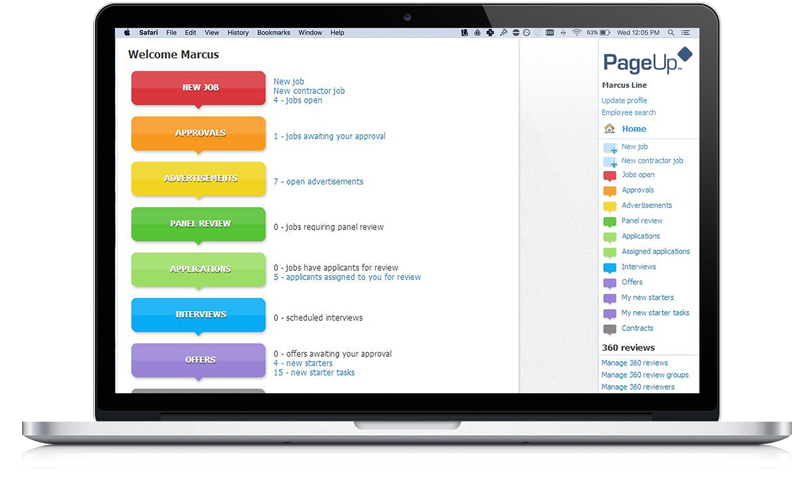This screenshot has height=480, width=812.
Task: Open sidebar 'Assigned applications' text link
Action: click(x=656, y=251)
